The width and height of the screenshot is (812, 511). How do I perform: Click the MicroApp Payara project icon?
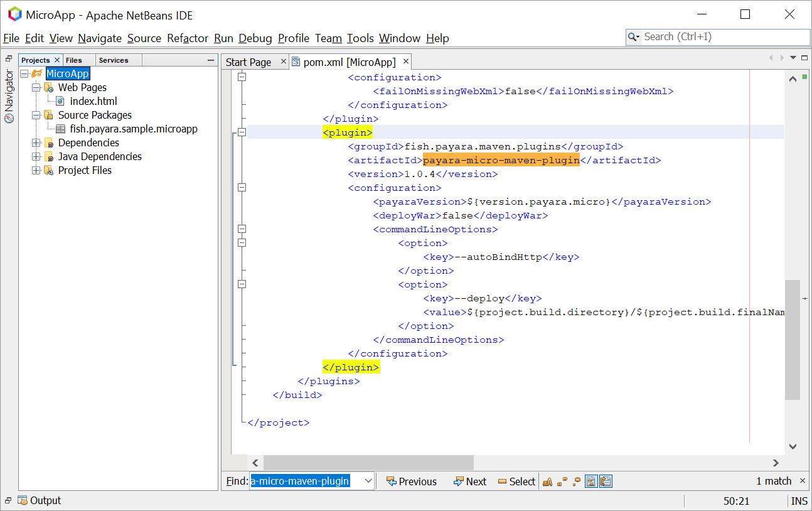tap(37, 74)
